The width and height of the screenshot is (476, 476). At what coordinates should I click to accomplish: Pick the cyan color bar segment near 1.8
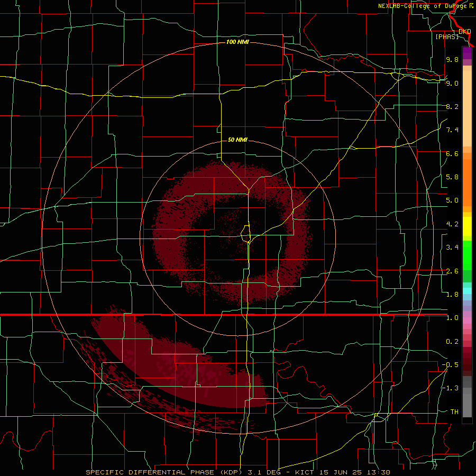467,291
